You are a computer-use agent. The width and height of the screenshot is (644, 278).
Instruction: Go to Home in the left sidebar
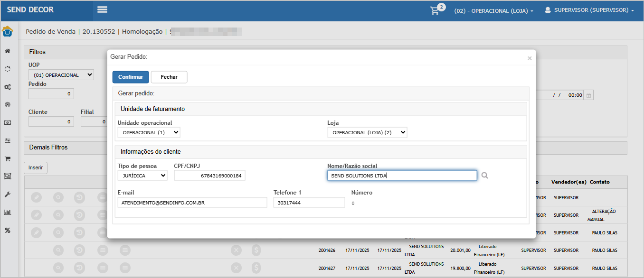point(8,51)
